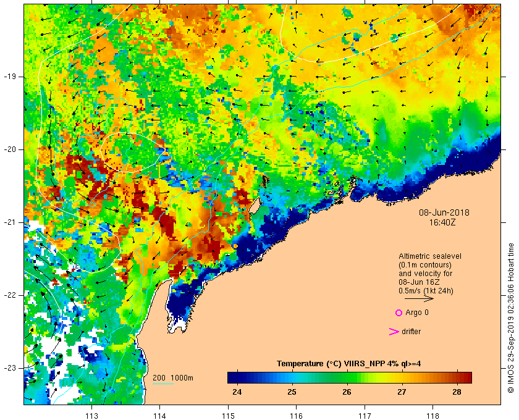Click longitude axis label 118
The image size is (519, 420).
(x=433, y=416)
